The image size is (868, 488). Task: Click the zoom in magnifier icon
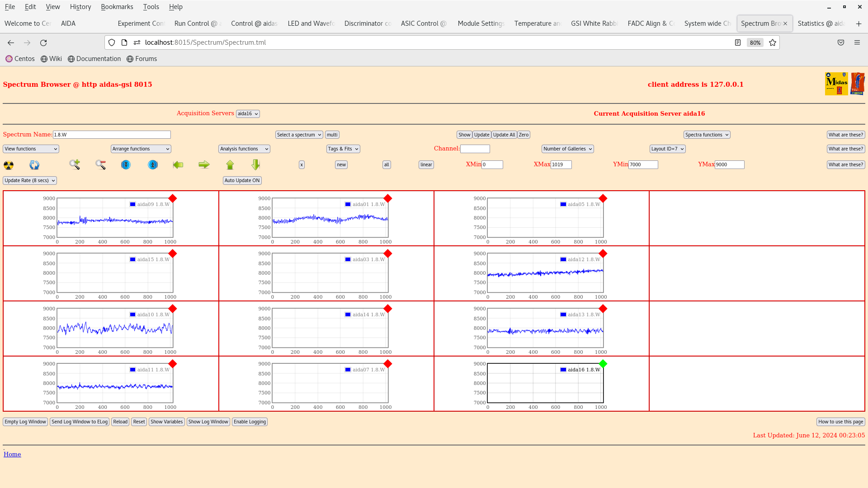pyautogui.click(x=75, y=165)
